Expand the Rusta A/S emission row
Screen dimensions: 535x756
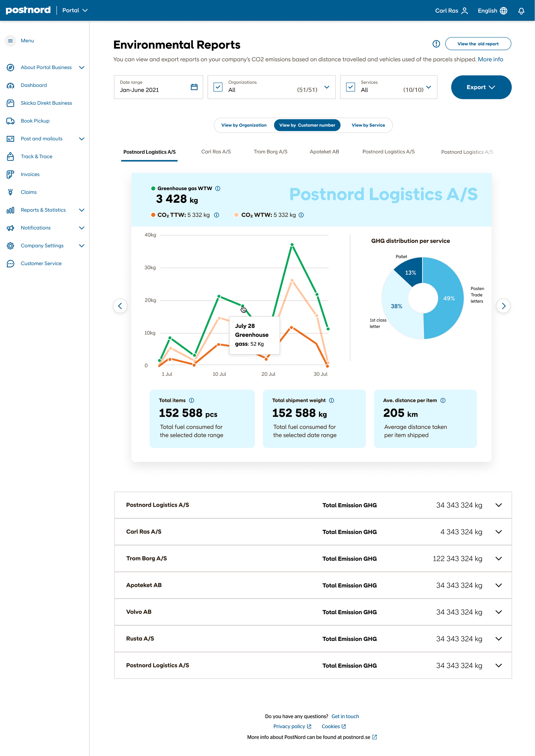coord(498,638)
